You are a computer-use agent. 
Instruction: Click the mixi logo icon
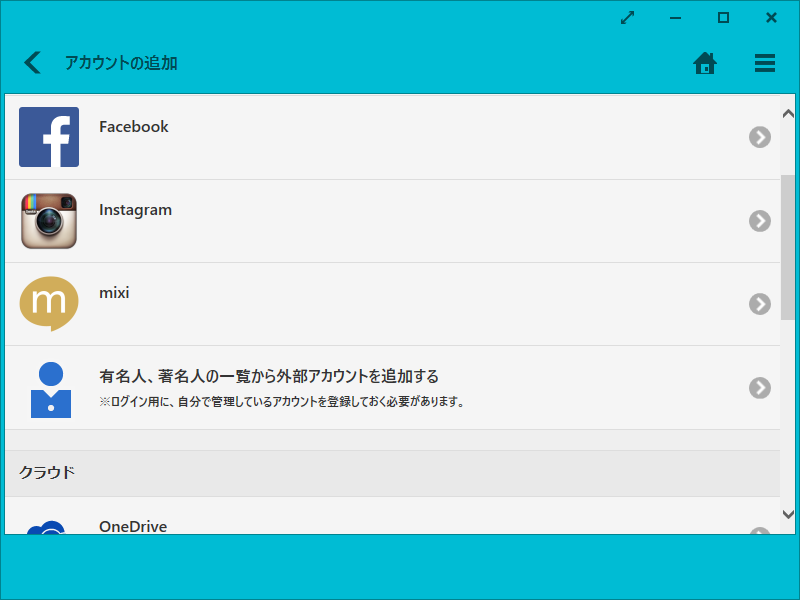[x=49, y=304]
